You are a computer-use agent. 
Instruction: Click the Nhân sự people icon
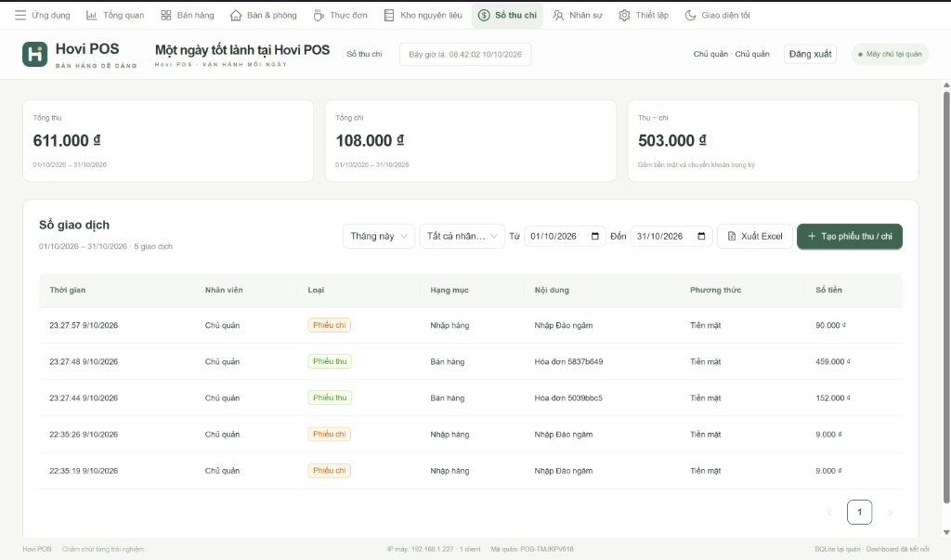[x=558, y=15]
